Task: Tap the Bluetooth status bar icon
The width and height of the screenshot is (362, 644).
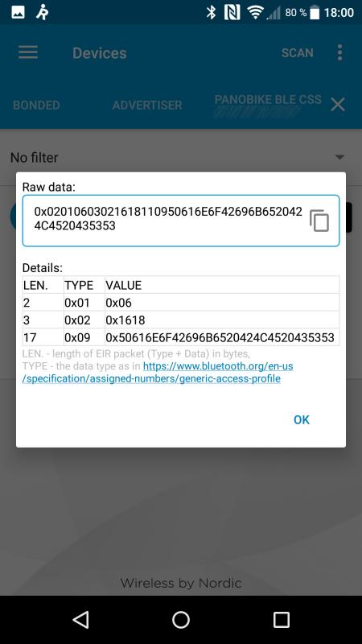Action: 211,12
